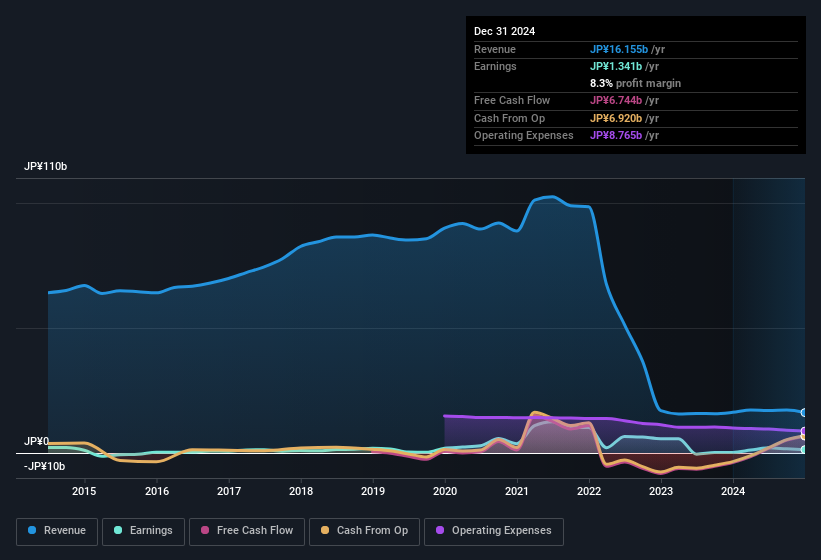Select the 2021 label on the x-axis

(x=517, y=491)
